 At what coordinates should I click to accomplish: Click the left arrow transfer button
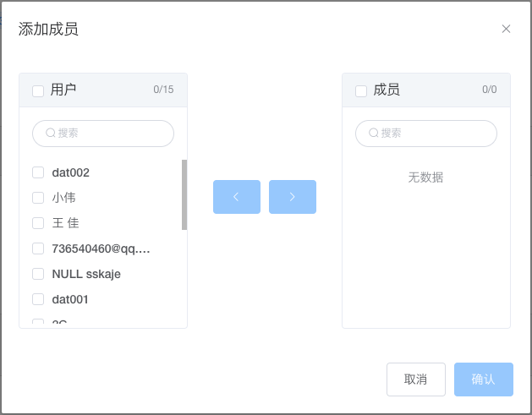click(x=237, y=197)
